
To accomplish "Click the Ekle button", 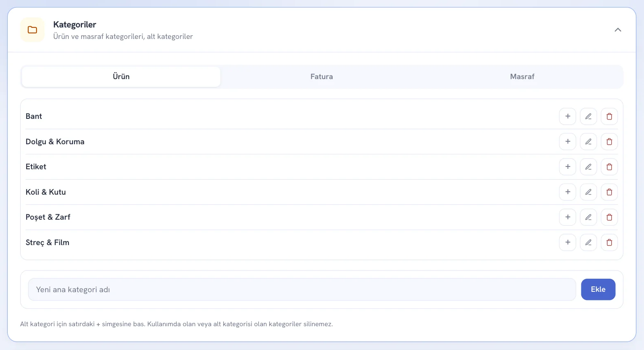I will click(x=598, y=289).
